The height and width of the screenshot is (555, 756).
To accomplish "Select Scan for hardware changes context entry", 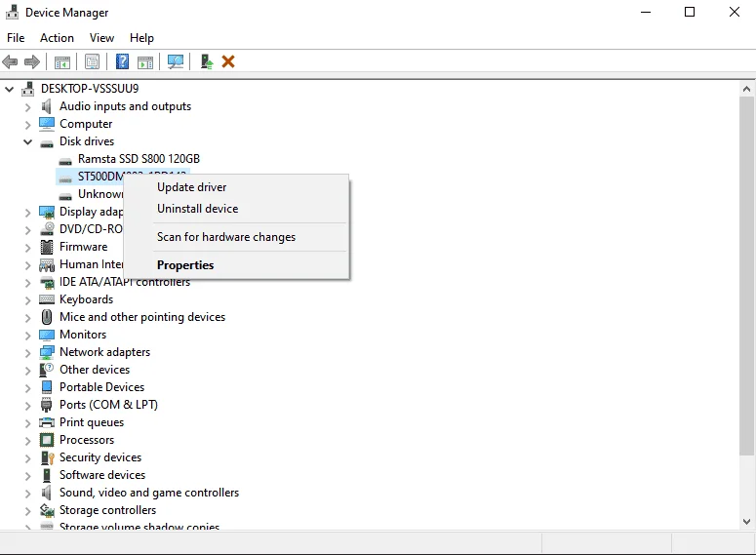I will 236,237.
